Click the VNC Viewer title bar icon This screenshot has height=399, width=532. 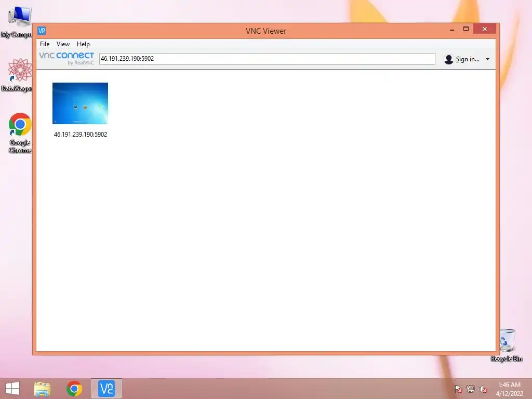tap(42, 31)
